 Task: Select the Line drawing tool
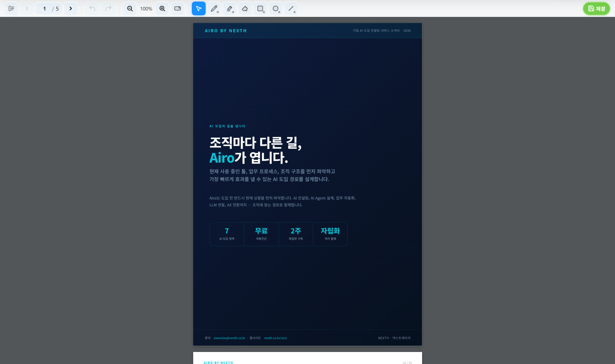point(291,8)
